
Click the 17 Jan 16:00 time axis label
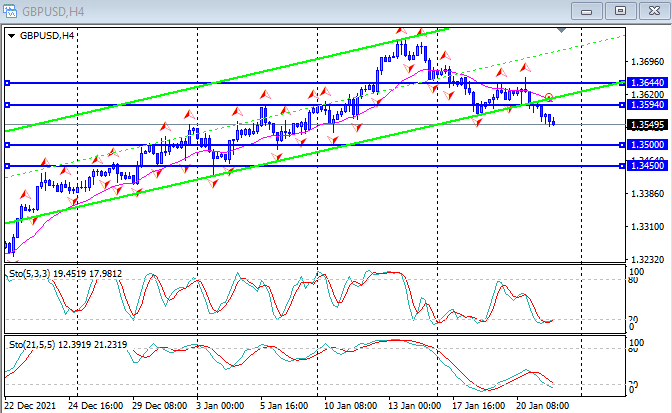pos(478,405)
